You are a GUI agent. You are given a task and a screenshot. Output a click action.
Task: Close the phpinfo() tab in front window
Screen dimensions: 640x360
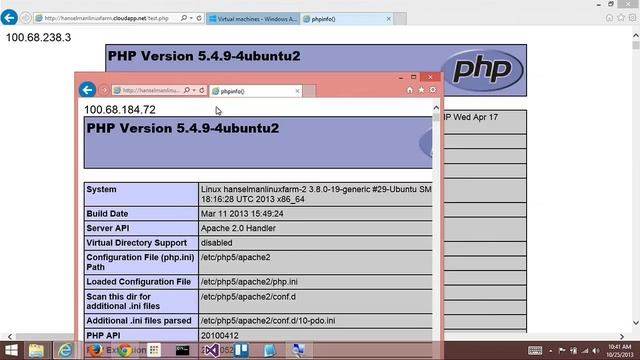coord(297,91)
